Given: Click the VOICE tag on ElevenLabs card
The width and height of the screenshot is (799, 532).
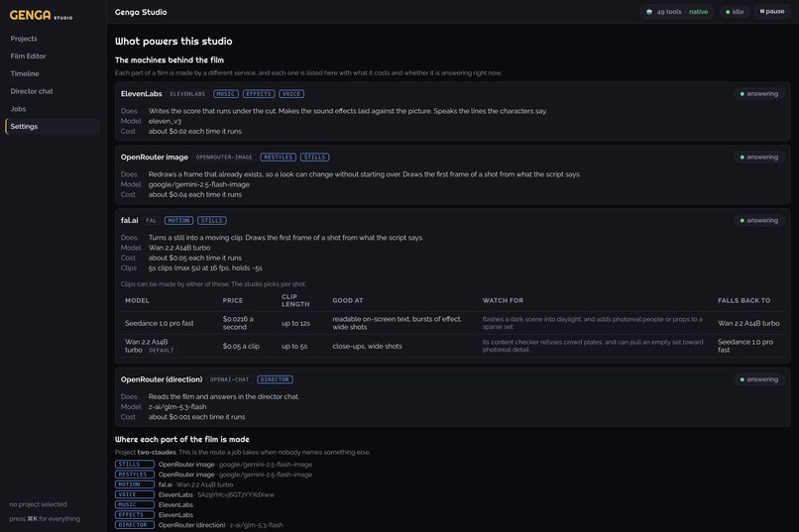Looking at the screenshot, I should (291, 94).
